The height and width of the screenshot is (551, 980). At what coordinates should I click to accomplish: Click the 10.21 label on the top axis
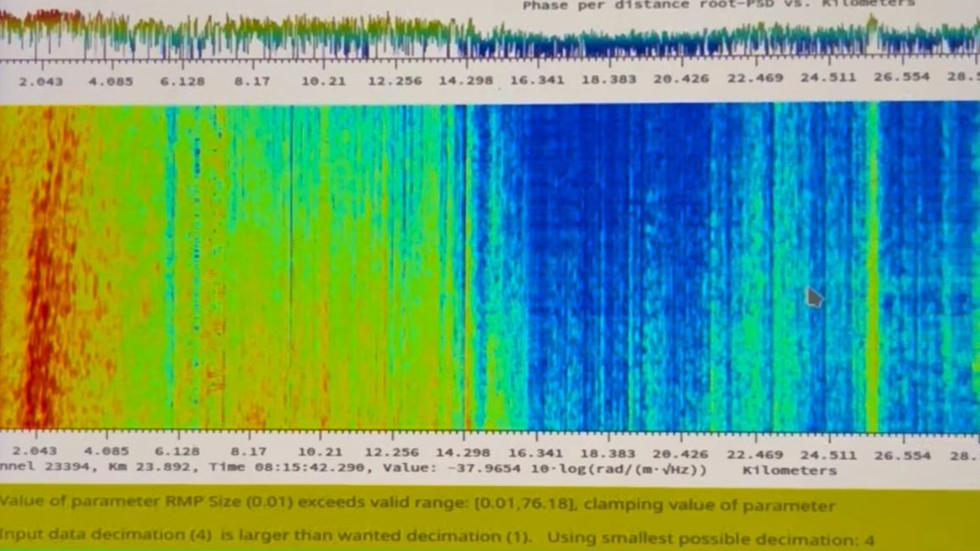click(x=323, y=81)
